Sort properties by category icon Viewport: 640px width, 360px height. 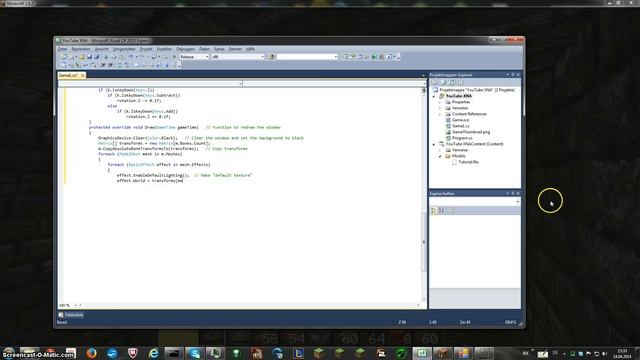point(434,210)
